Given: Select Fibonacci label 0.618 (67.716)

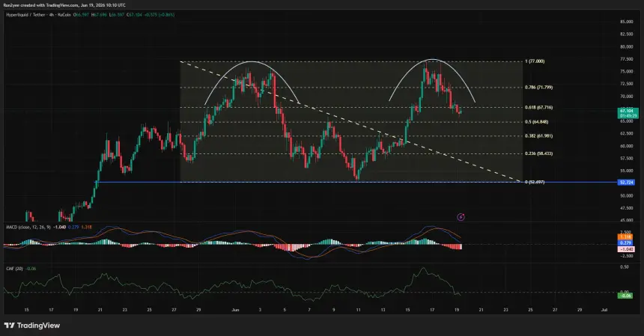Looking at the screenshot, I should click(x=538, y=108).
